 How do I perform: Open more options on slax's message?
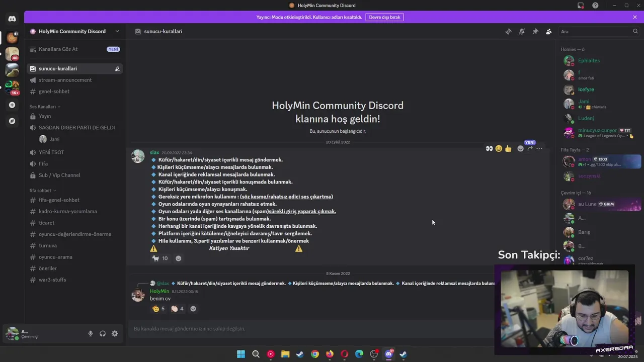(x=539, y=148)
